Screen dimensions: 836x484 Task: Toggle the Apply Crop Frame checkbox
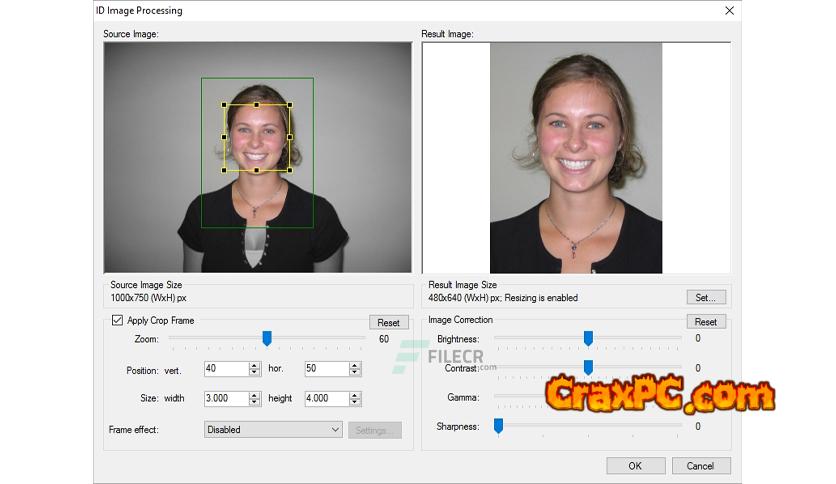tap(117, 321)
